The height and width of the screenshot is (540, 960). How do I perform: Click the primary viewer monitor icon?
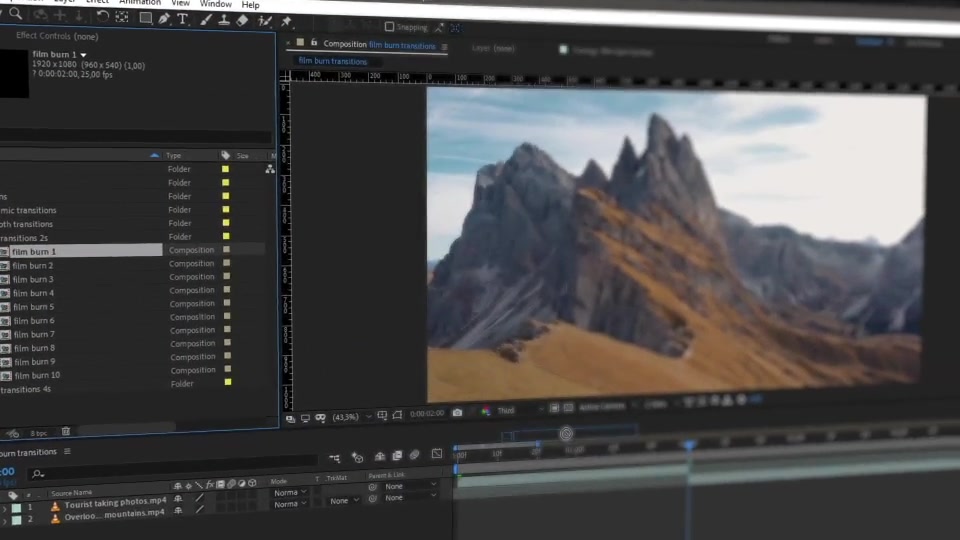pos(305,418)
